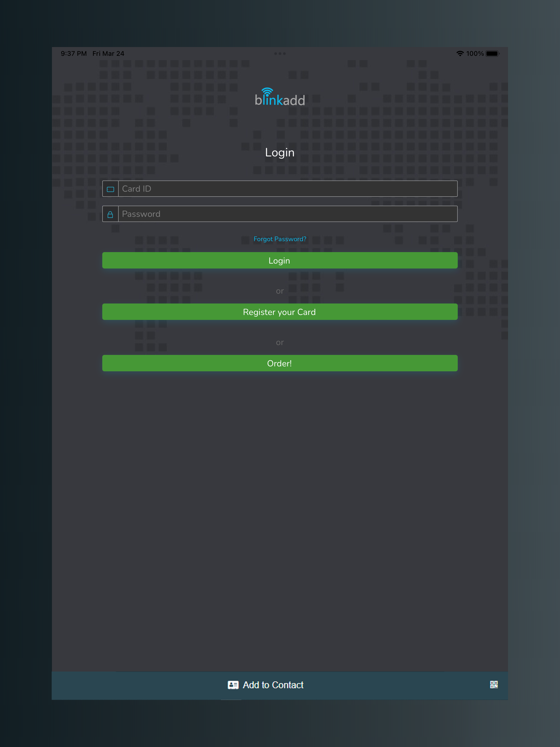Click the Login heading text
The image size is (560, 747).
280,153
